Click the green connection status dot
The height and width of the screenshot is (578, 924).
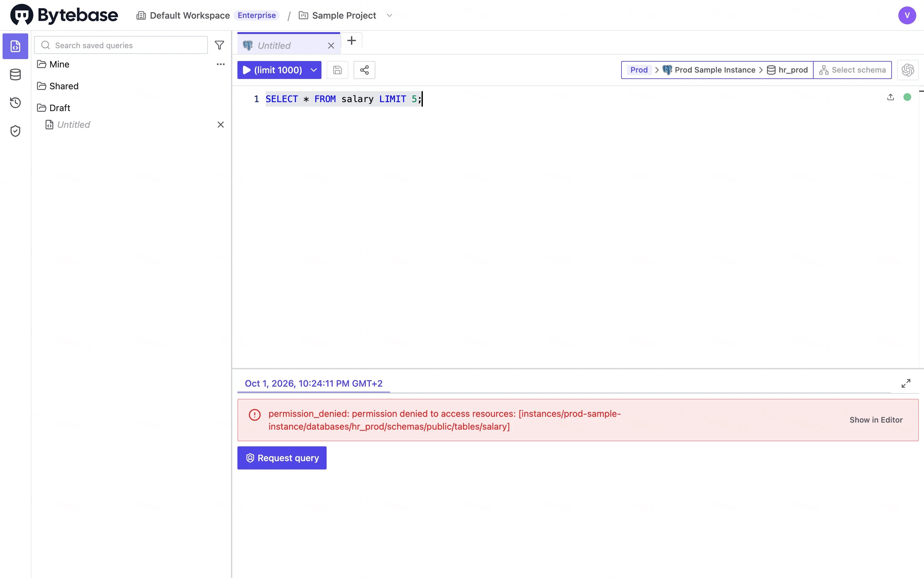click(907, 97)
